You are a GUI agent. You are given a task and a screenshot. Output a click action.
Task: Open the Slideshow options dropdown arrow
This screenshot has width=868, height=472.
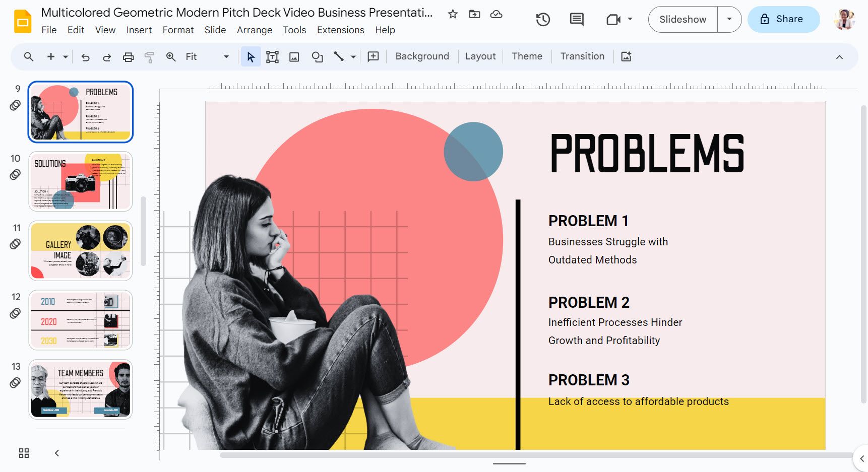(x=729, y=19)
